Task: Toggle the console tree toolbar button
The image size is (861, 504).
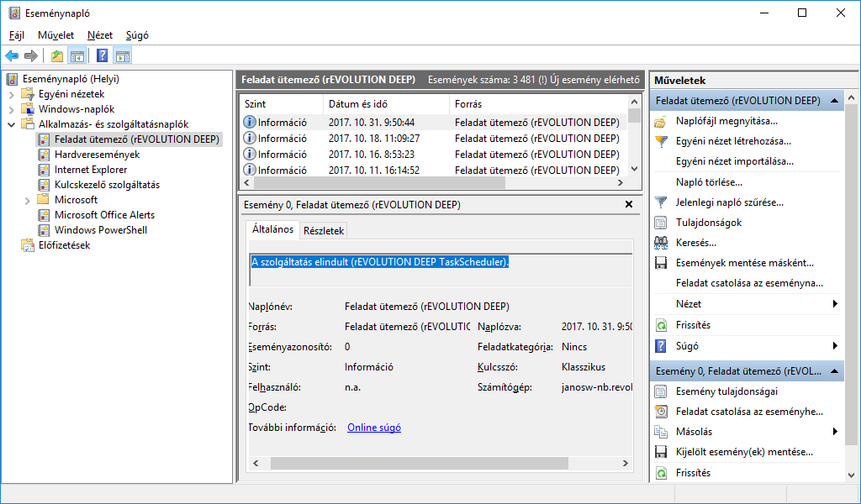Action: pyautogui.click(x=77, y=56)
